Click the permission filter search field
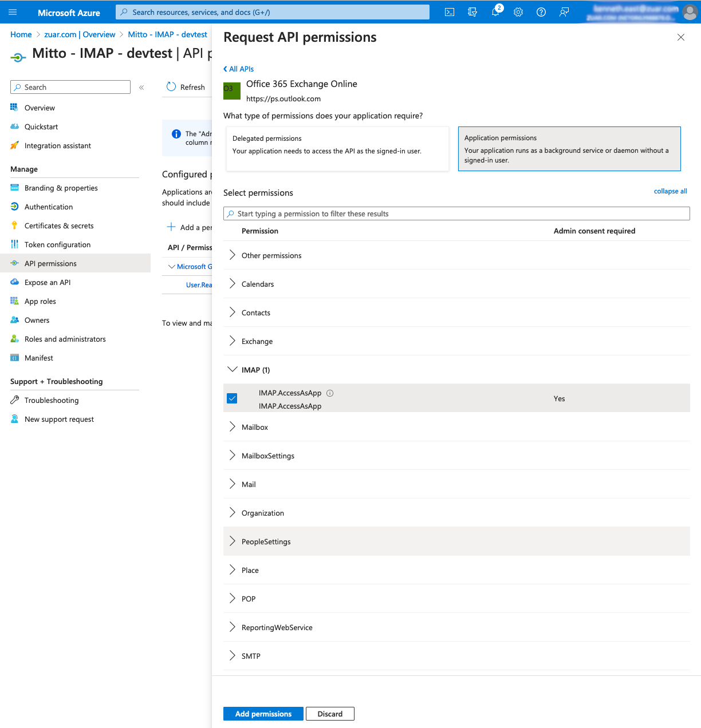The image size is (701, 728). point(456,213)
